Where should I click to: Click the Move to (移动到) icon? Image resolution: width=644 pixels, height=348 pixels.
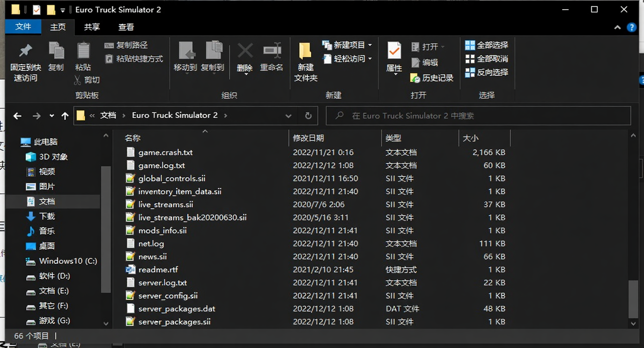click(186, 51)
